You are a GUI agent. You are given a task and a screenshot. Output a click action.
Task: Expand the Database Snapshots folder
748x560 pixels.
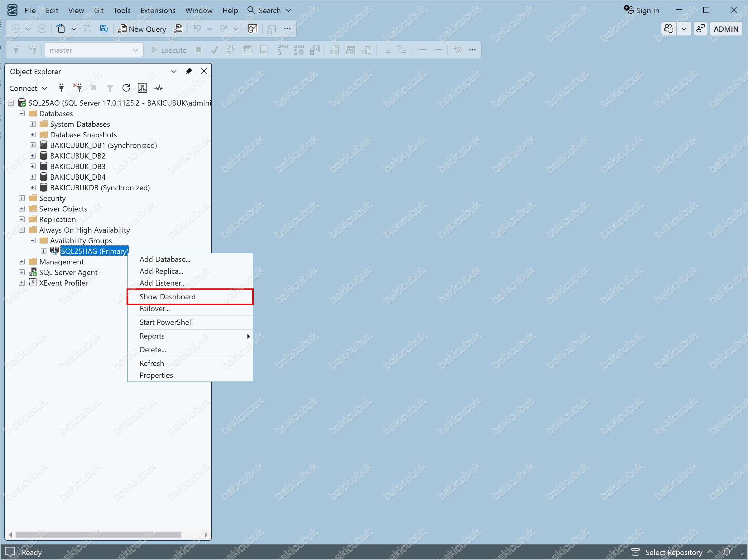point(33,135)
